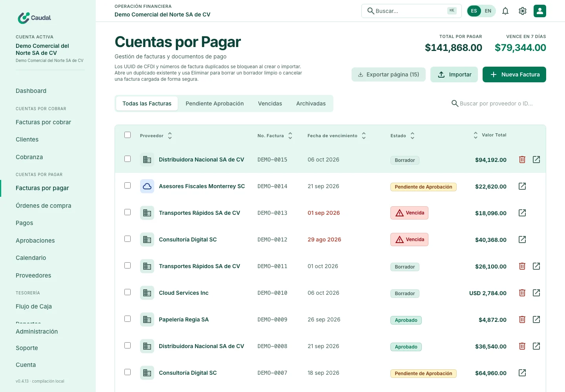This screenshot has width=565, height=392.
Task: Switch to Archivadas tab
Action: pos(311,103)
